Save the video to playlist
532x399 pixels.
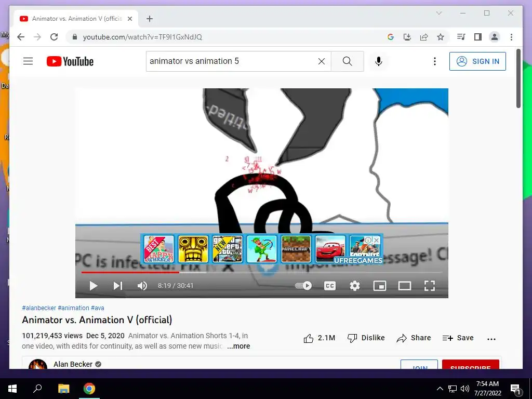pyautogui.click(x=458, y=338)
